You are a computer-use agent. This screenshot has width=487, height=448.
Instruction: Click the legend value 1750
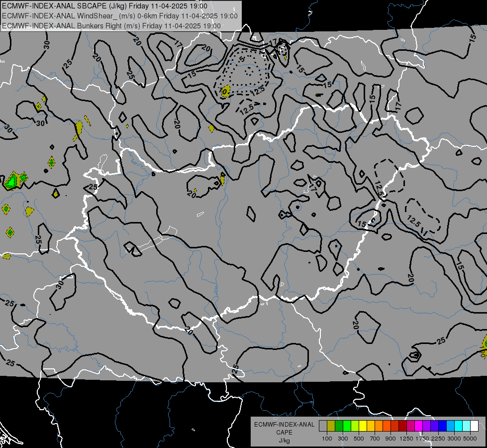(422, 439)
